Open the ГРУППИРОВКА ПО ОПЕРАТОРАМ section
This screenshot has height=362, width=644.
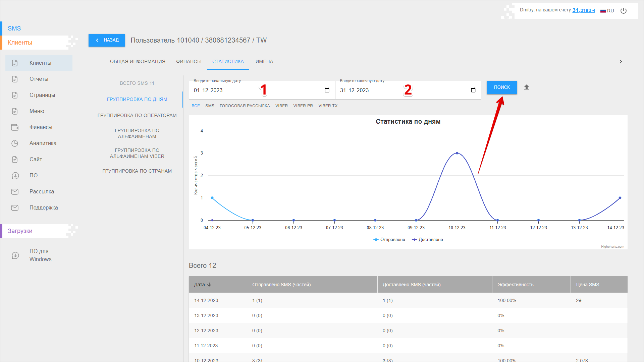point(137,115)
